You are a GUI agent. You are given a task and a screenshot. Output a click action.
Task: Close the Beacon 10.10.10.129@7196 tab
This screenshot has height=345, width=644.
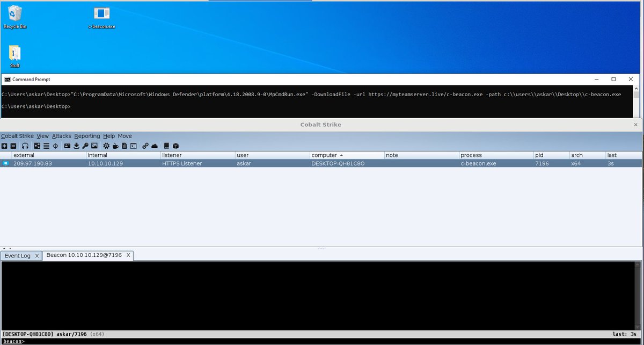[128, 255]
